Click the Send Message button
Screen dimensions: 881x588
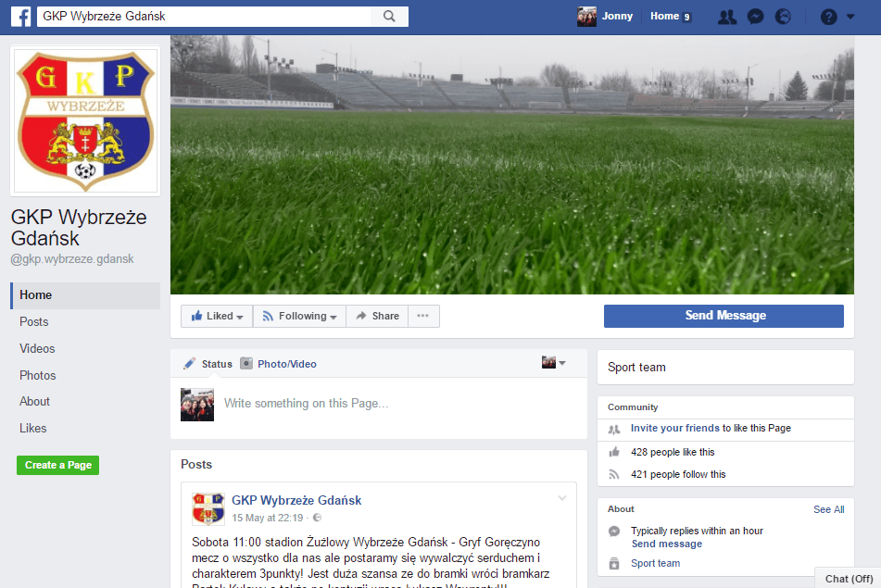click(724, 316)
